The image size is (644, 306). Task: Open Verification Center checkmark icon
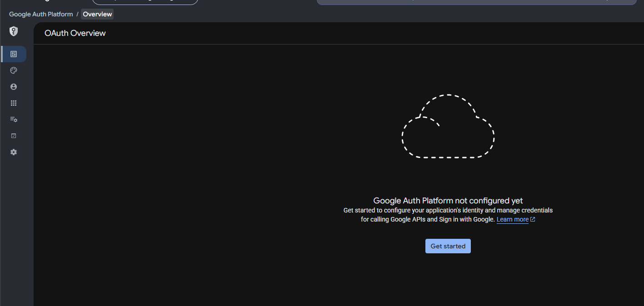[x=14, y=136]
